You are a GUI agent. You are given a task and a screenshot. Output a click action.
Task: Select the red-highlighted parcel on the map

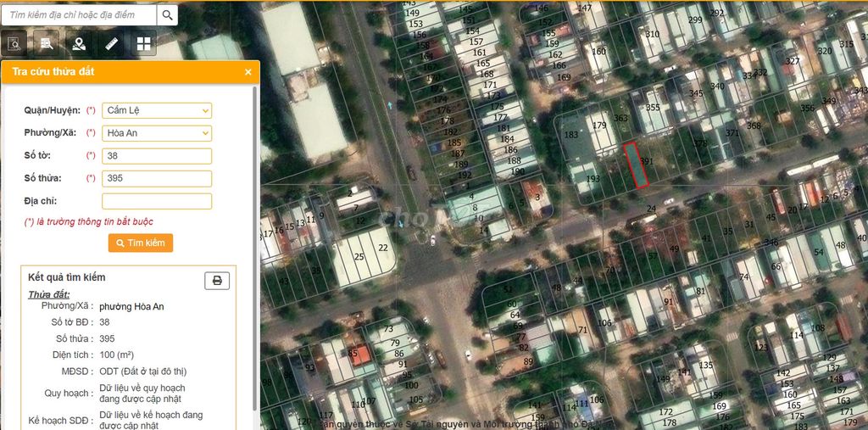pyautogui.click(x=636, y=165)
